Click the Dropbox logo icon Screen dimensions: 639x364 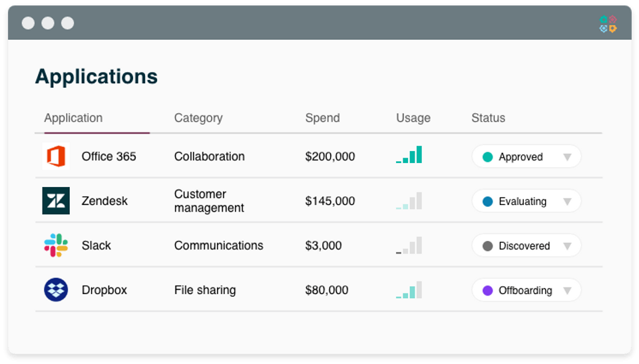click(56, 290)
